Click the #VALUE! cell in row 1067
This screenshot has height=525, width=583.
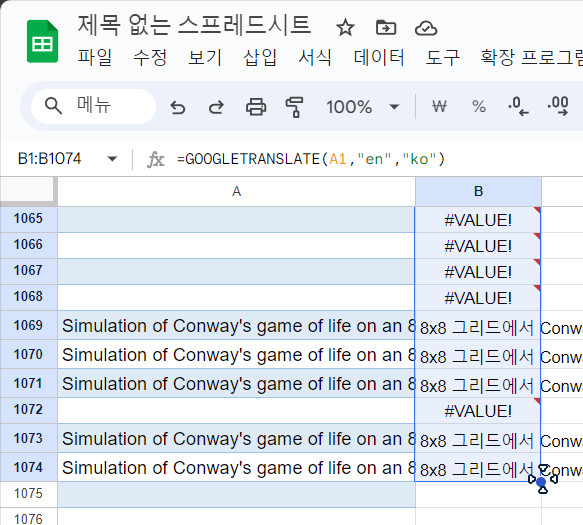pyautogui.click(x=478, y=272)
